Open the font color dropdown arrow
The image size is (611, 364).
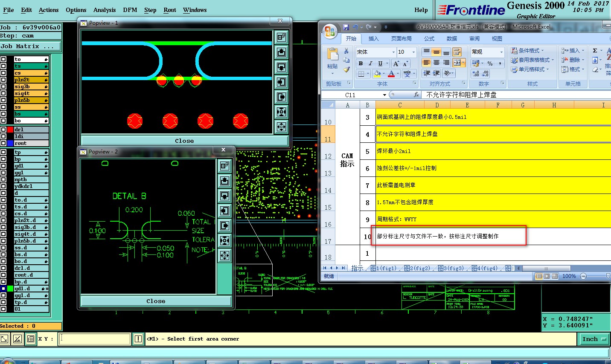[x=399, y=74]
